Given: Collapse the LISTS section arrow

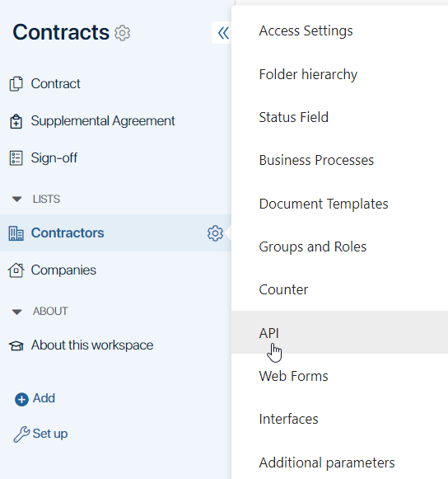Looking at the screenshot, I should tap(16, 200).
